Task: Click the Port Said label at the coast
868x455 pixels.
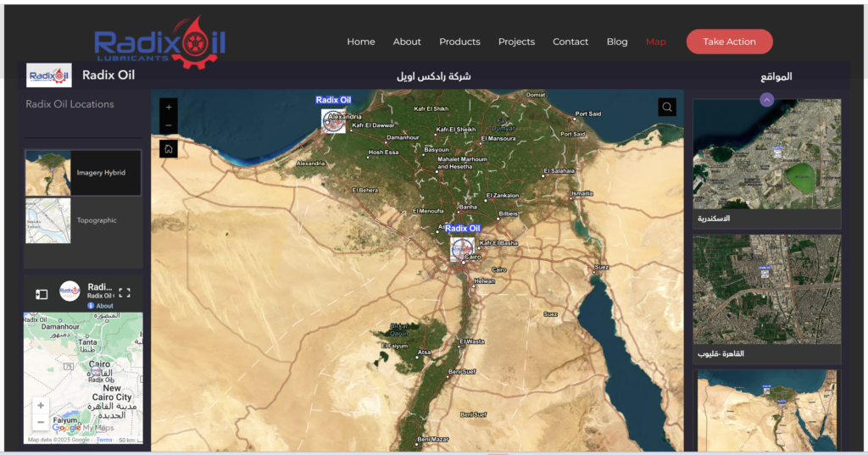Action: tap(588, 114)
